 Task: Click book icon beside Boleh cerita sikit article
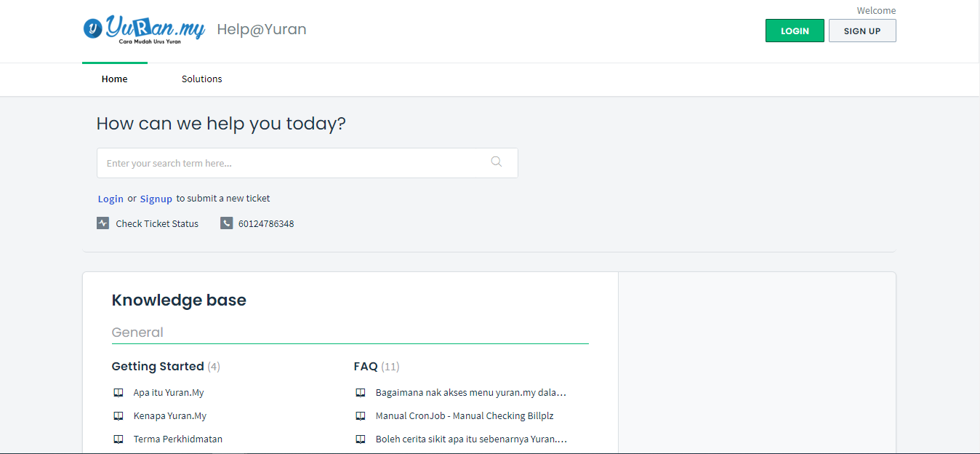pos(361,439)
